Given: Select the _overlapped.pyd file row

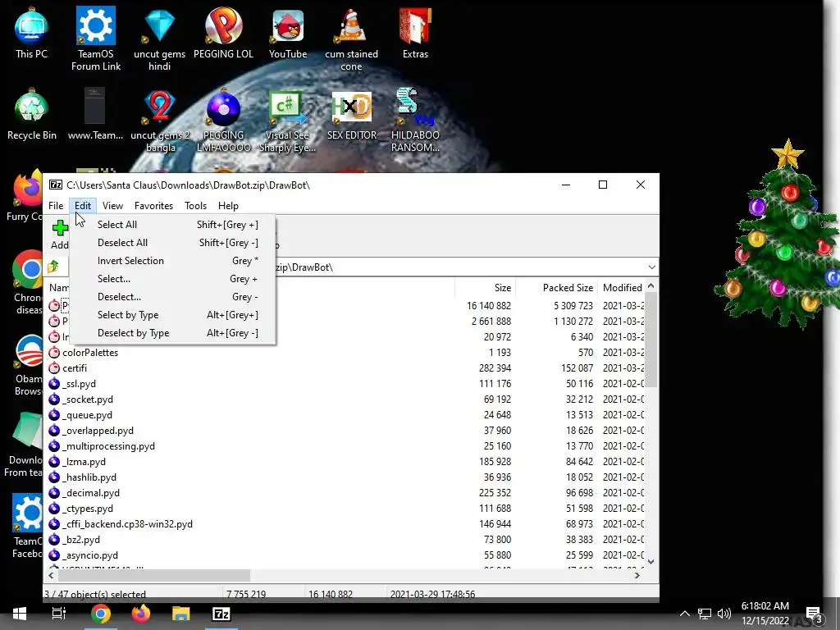Looking at the screenshot, I should pyautogui.click(x=346, y=430).
